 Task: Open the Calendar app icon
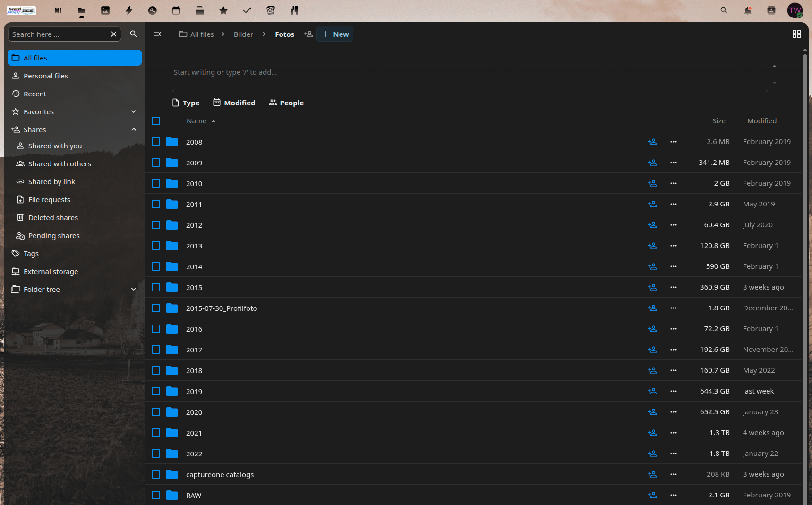click(176, 10)
